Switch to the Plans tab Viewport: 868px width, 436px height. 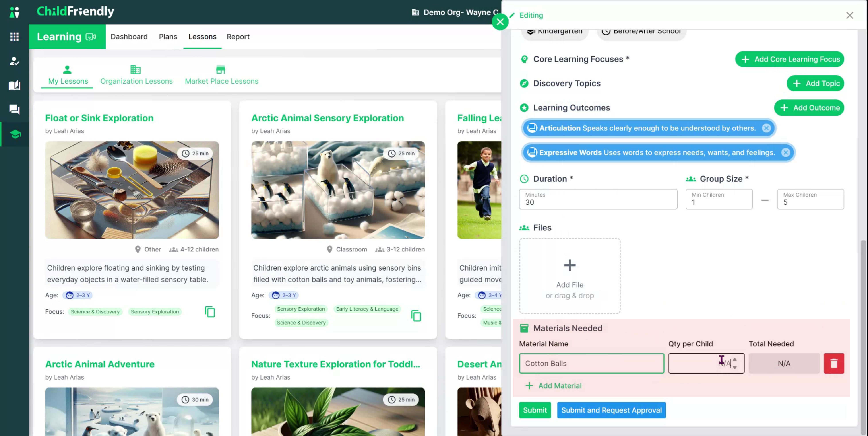pos(168,37)
